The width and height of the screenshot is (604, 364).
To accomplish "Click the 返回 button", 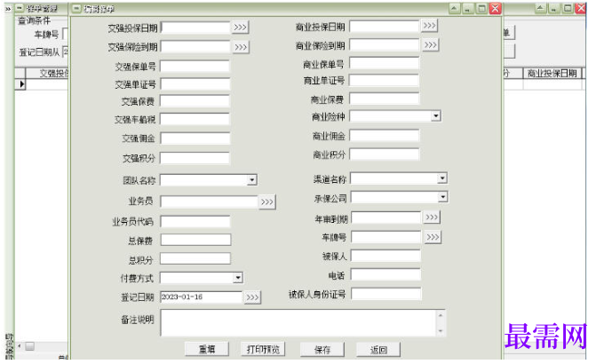I will click(x=378, y=350).
